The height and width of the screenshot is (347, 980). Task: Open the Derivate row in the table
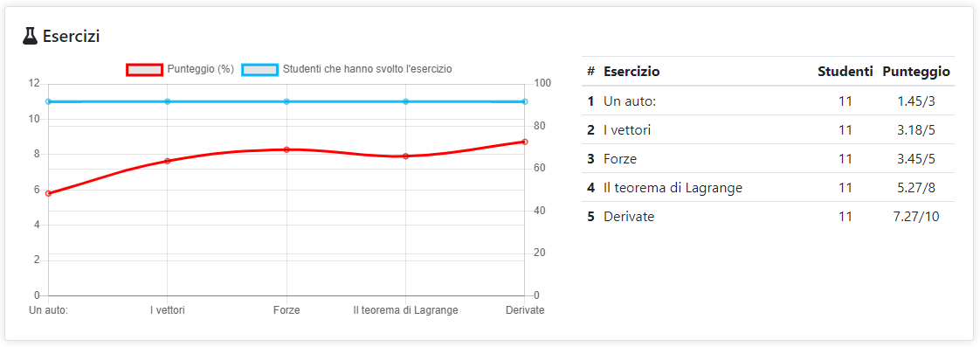click(x=768, y=216)
